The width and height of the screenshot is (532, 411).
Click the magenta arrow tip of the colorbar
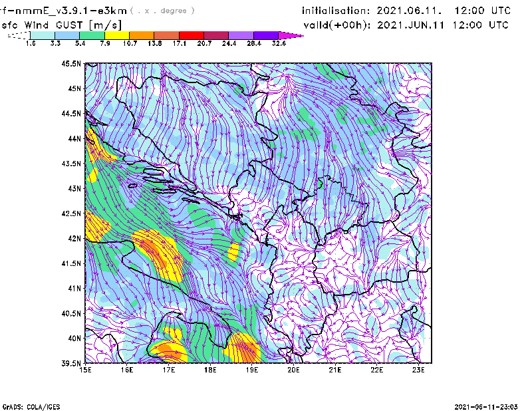click(x=291, y=35)
